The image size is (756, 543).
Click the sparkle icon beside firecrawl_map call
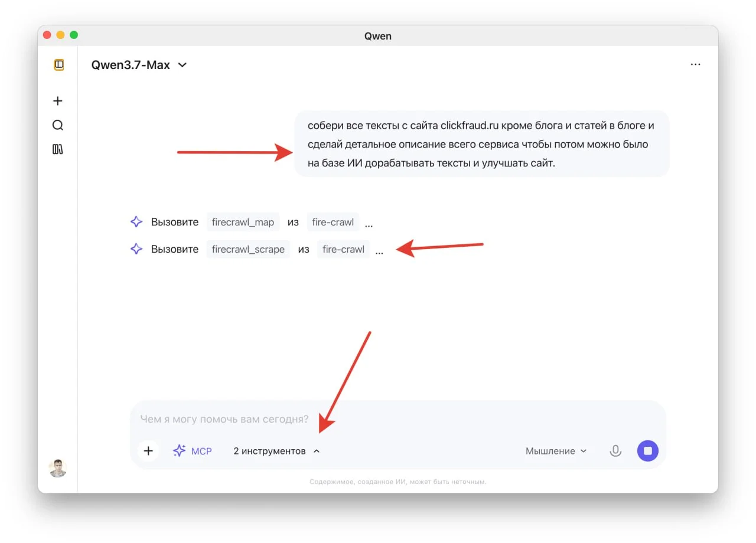pyautogui.click(x=136, y=222)
